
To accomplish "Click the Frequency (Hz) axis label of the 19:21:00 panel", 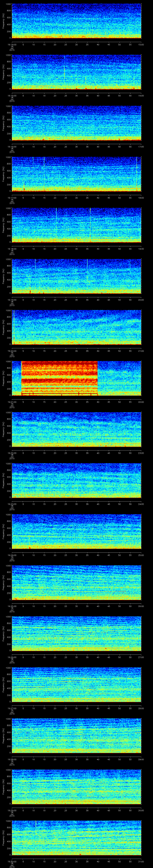I will click(3, 378).
